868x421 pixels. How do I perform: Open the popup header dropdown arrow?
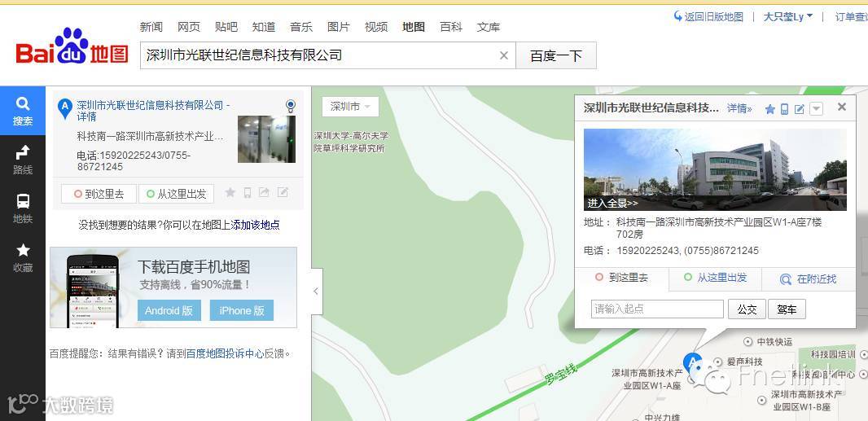tap(816, 108)
